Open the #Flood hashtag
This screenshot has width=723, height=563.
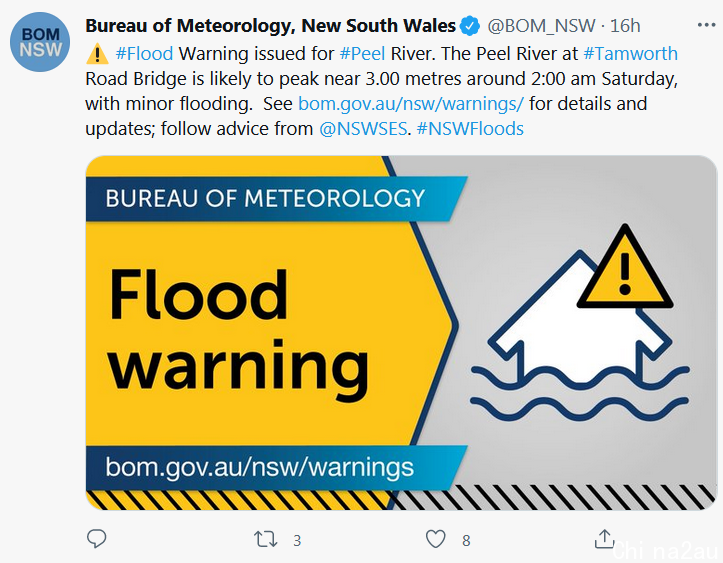pyautogui.click(x=144, y=54)
